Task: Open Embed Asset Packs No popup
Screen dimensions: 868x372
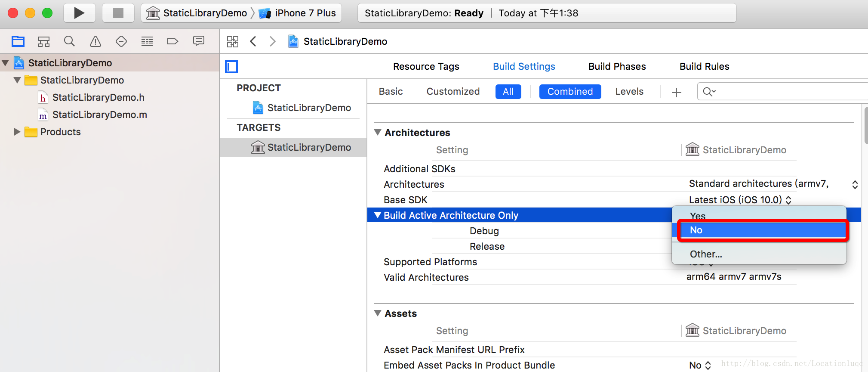Action: pyautogui.click(x=700, y=365)
